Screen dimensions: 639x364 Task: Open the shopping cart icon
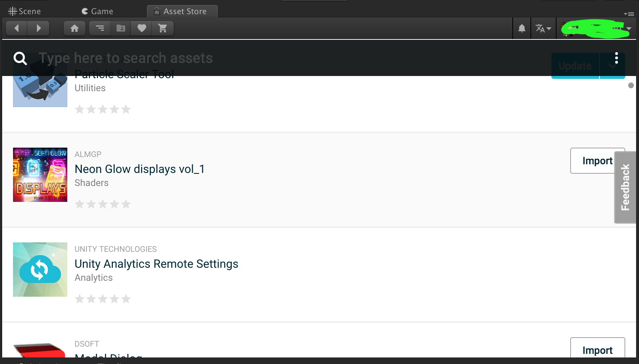pyautogui.click(x=163, y=28)
